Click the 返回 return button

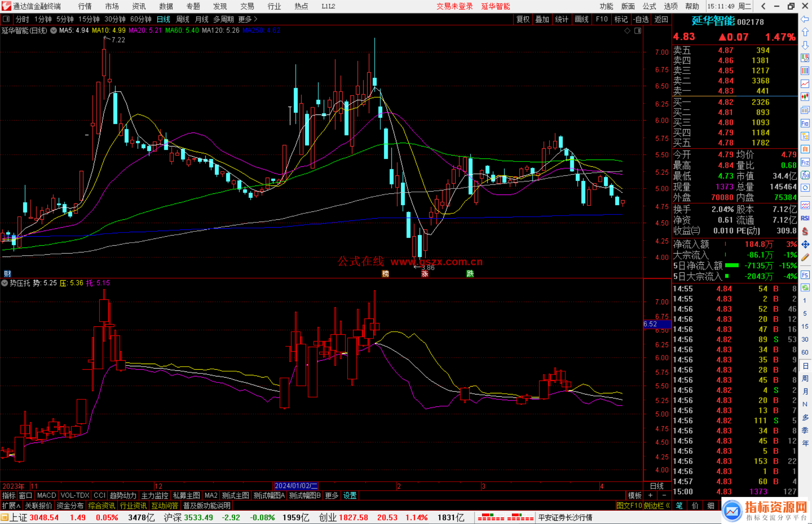661,19
